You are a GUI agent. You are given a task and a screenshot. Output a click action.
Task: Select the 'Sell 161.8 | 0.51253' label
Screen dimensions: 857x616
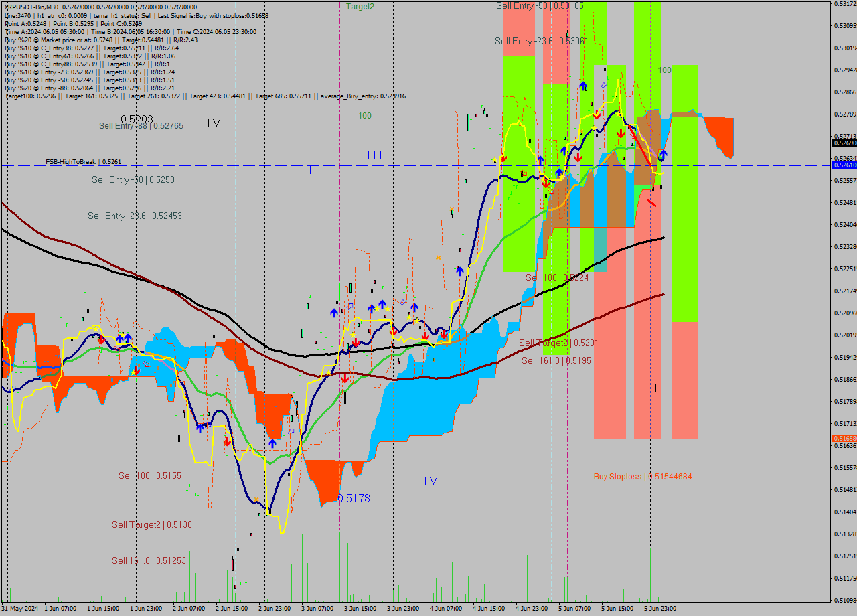pos(149,560)
